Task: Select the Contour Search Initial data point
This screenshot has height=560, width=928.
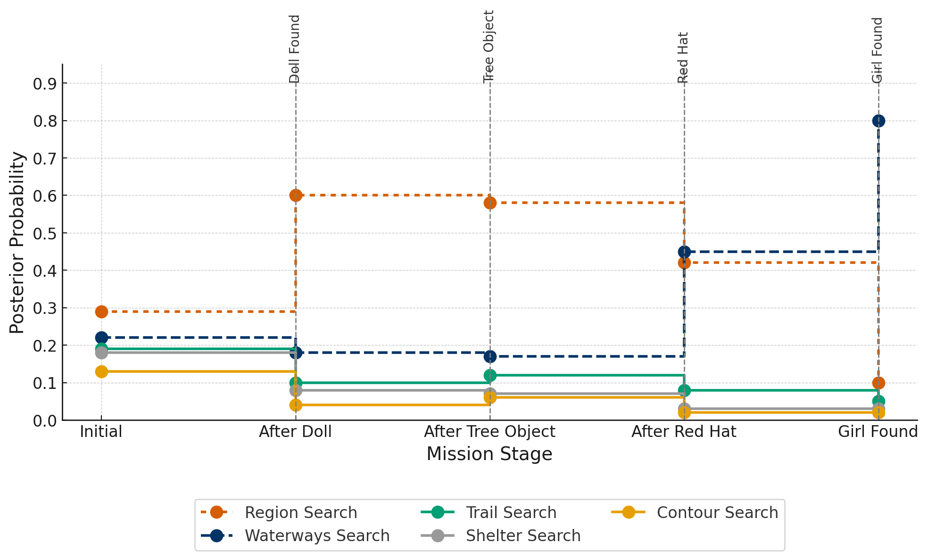Action: point(101,371)
